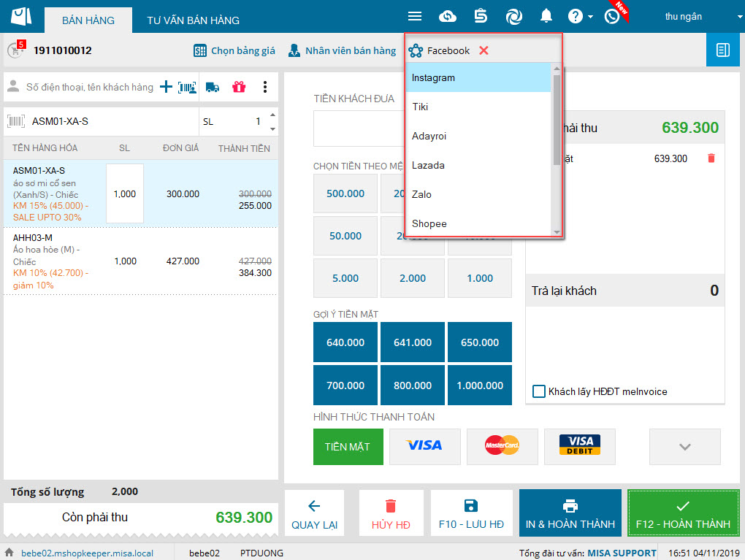Click the swirl refresh icon
The height and width of the screenshot is (560, 745).
pos(513,17)
